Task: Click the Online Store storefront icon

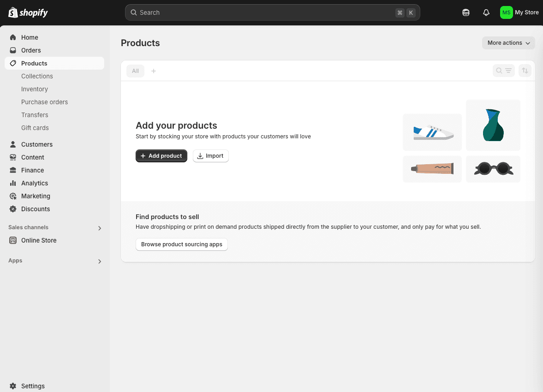Action: (x=13, y=240)
